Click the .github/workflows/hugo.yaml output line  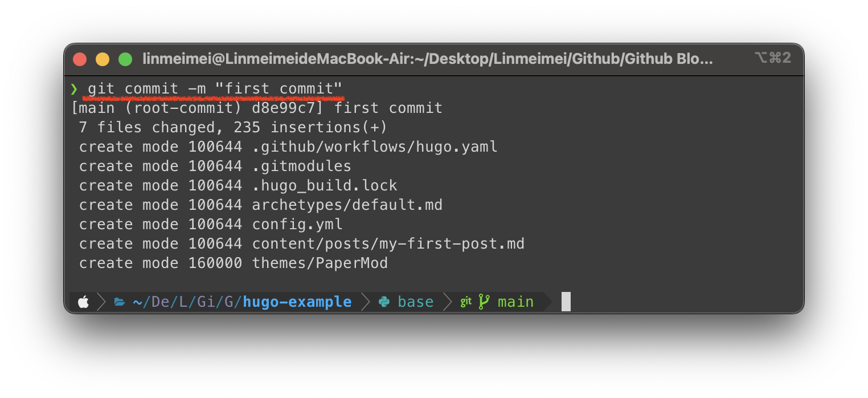288,147
